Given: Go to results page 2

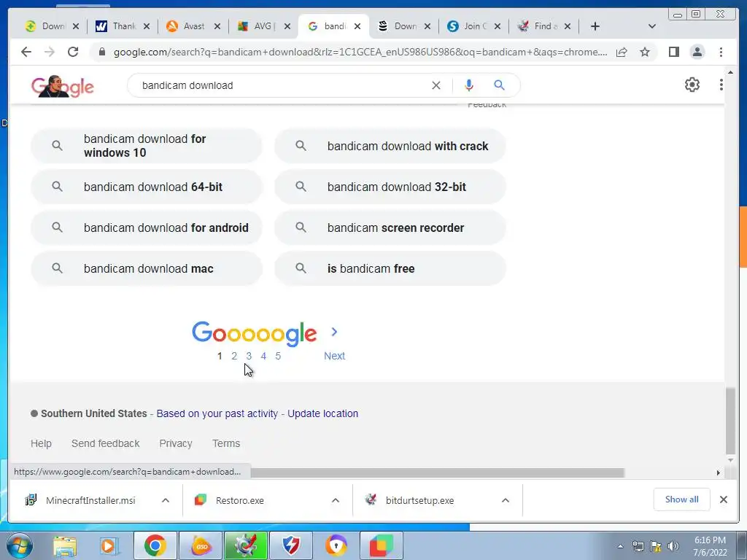Looking at the screenshot, I should pos(234,356).
